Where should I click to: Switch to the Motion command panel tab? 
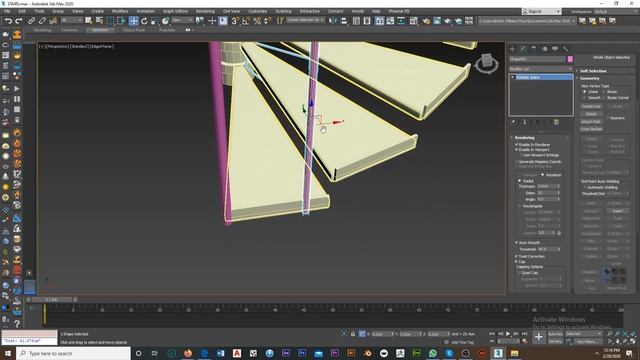pyautogui.click(x=544, y=49)
